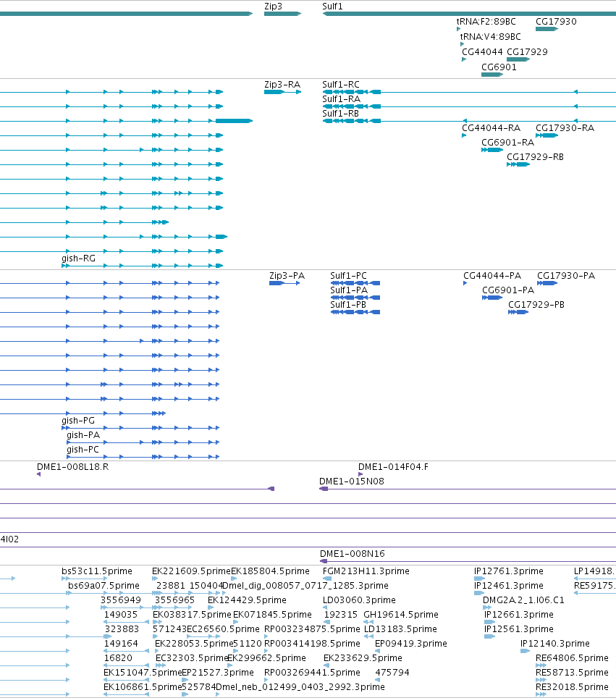
Task: Click the EP21527.3prime EST
Action: [185, 680]
